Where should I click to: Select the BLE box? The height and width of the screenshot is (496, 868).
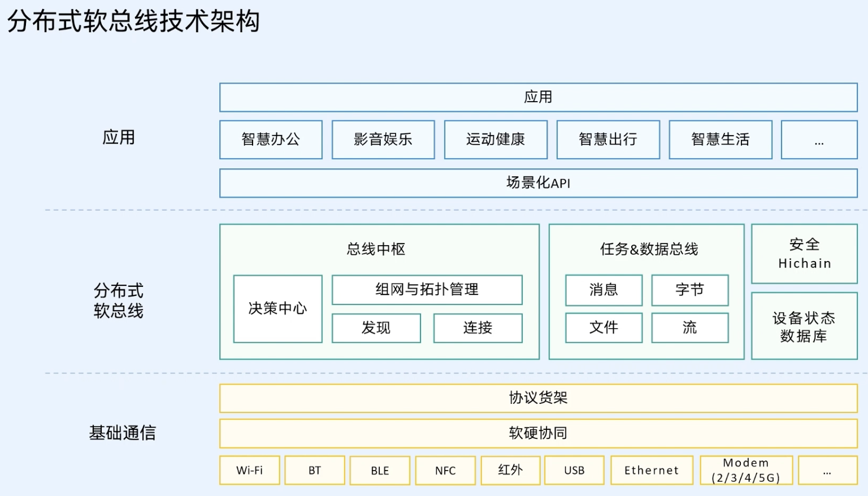pos(380,471)
